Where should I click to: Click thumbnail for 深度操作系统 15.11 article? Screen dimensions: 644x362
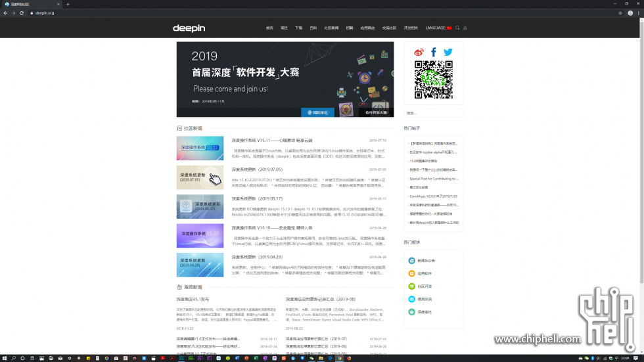[x=200, y=148]
